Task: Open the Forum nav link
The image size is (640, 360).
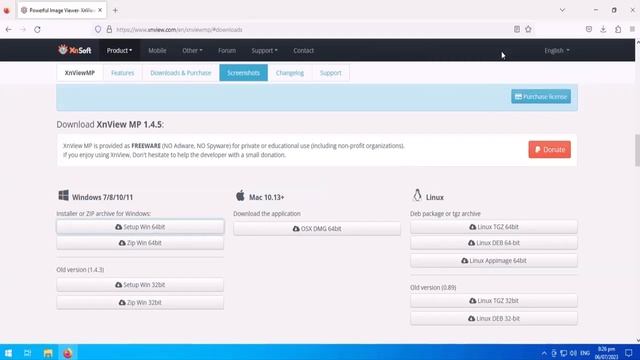Action: point(227,51)
